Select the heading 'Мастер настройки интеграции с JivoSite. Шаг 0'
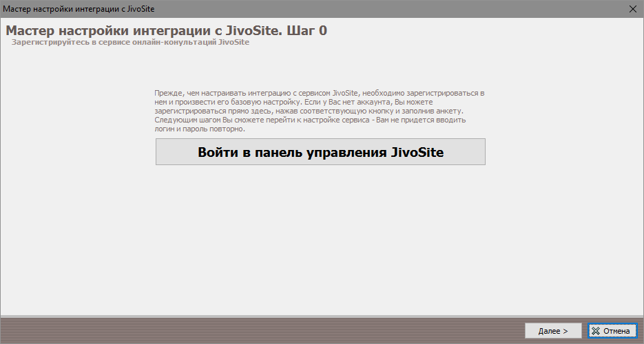The image size is (644, 344). coord(167,30)
